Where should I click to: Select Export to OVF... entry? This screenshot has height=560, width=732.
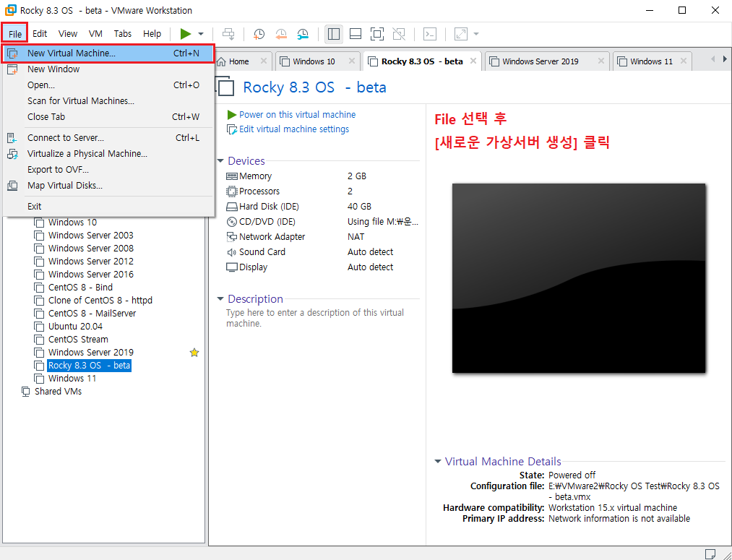click(108, 169)
